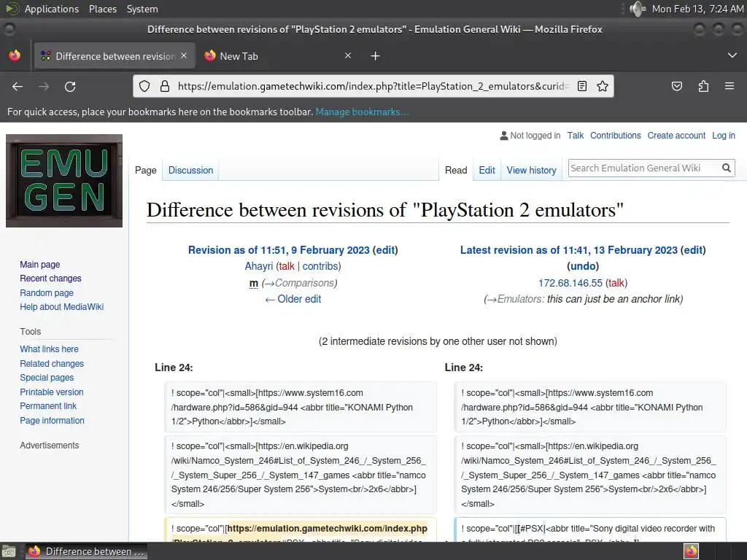Screen dimensions: 747x560
Task: Bookmark this page with the star icon
Action: 602,86
